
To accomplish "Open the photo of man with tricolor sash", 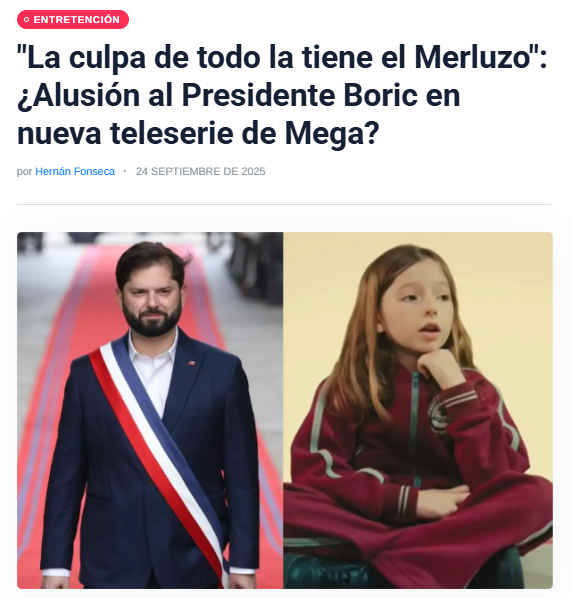I will (x=150, y=410).
